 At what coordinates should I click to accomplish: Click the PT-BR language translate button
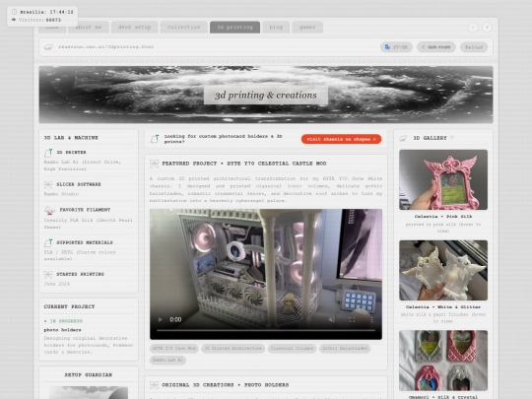(x=396, y=47)
